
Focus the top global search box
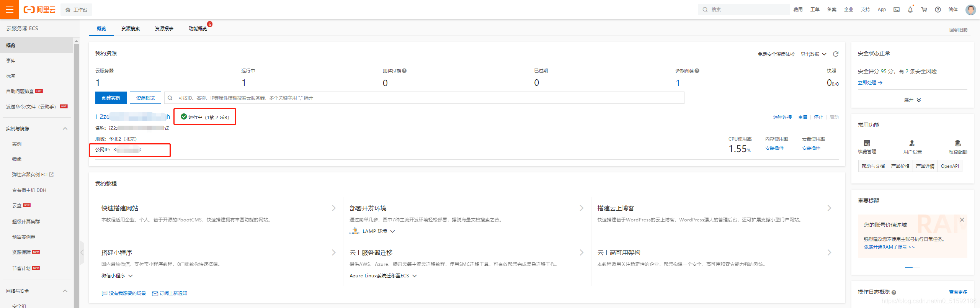744,10
